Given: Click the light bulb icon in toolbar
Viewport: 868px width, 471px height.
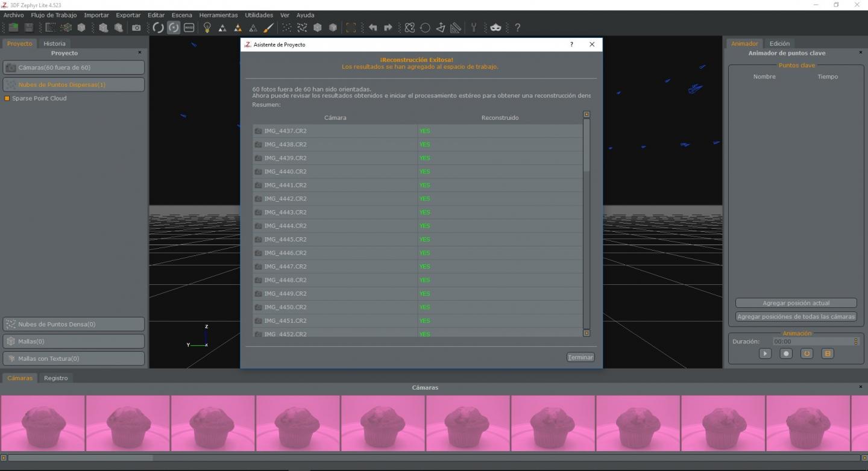Looking at the screenshot, I should coord(207,28).
